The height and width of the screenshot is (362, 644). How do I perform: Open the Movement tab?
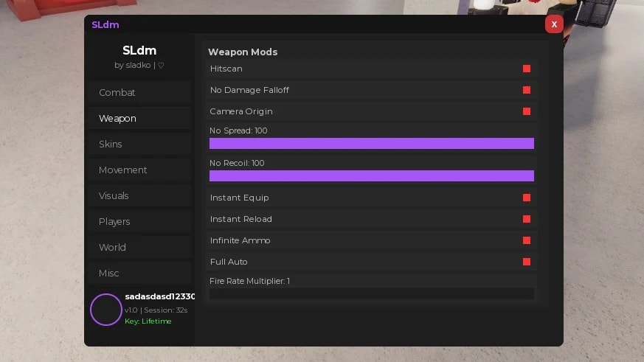coord(139,170)
